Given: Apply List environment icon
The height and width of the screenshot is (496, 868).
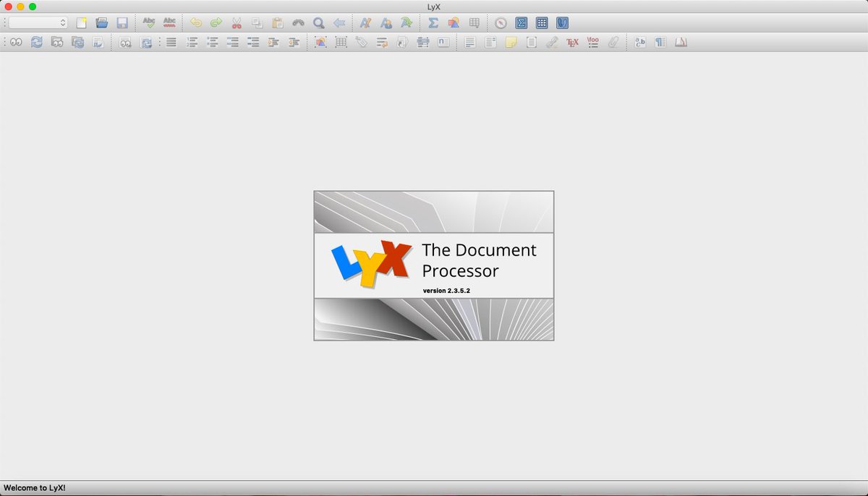Looking at the screenshot, I should coord(233,43).
